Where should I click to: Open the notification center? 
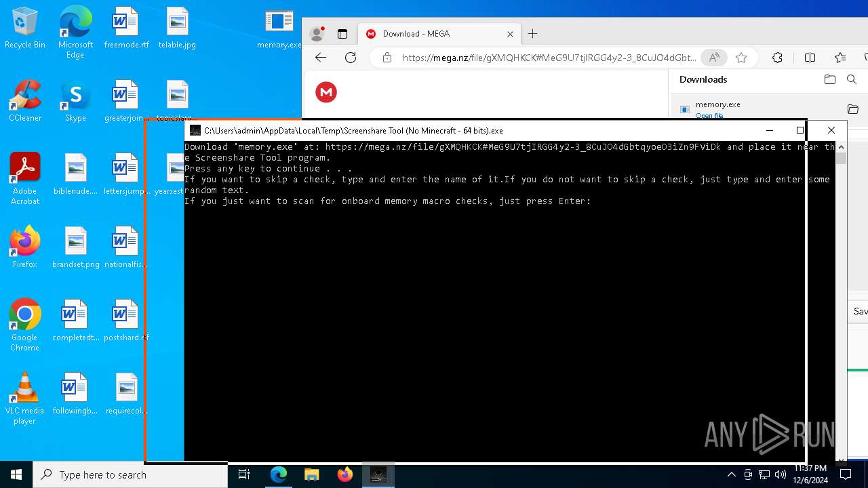coord(846,474)
